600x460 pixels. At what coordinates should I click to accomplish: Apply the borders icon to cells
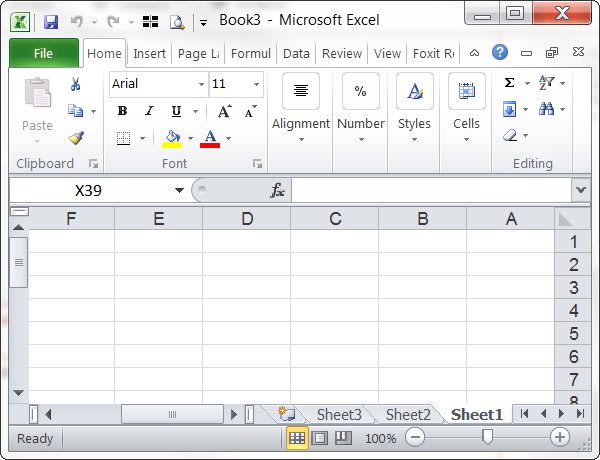[x=123, y=138]
